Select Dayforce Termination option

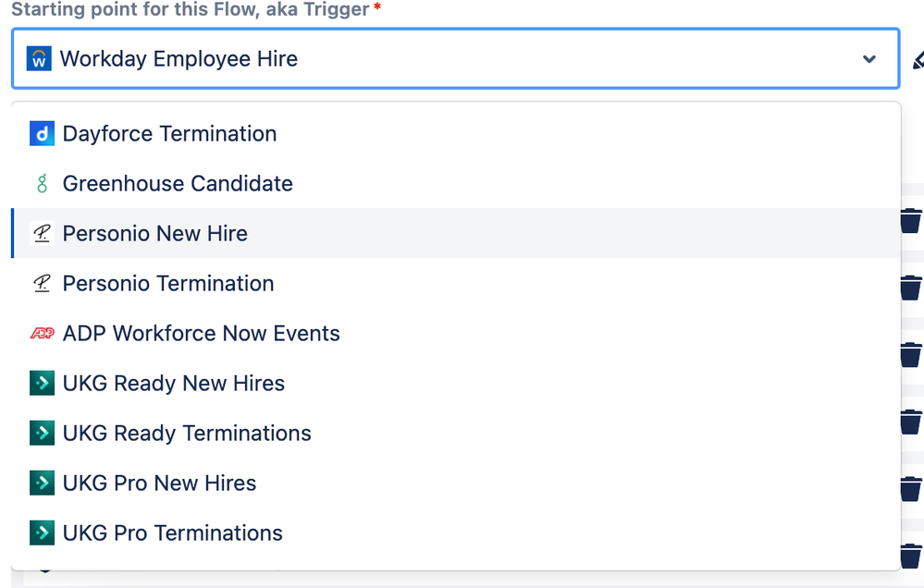(x=169, y=134)
